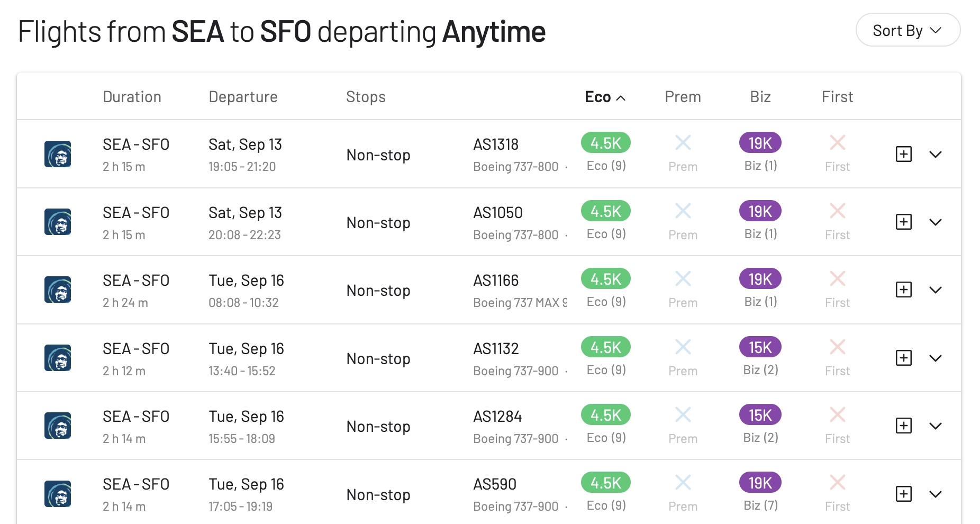Image resolution: width=980 pixels, height=524 pixels.
Task: Click aircraft Boeing 737 MAX 9 text
Action: click(x=520, y=303)
